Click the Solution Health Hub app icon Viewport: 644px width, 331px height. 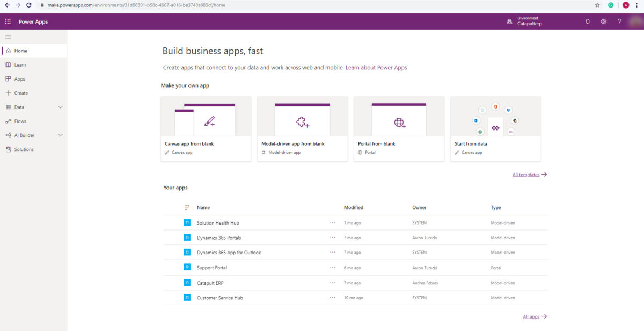[187, 222]
